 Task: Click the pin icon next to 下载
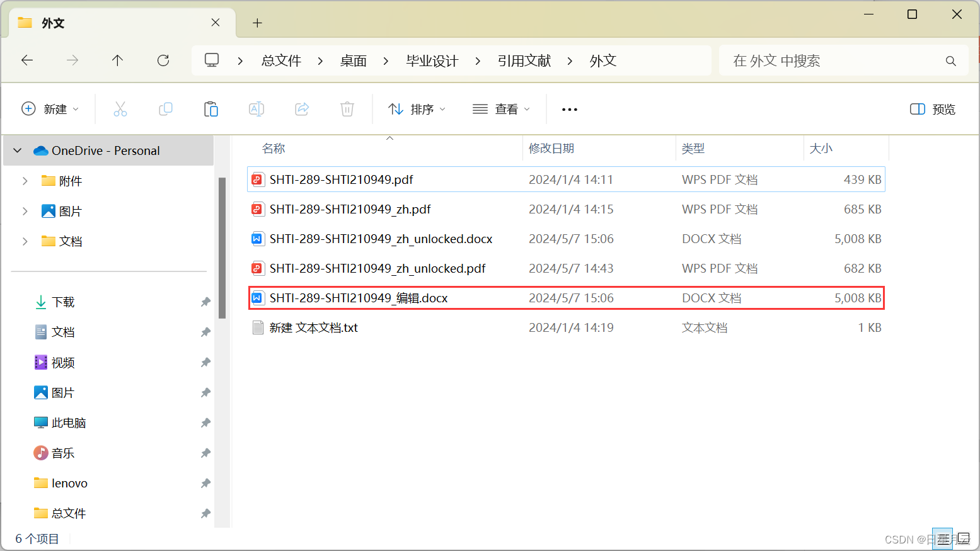tap(205, 302)
